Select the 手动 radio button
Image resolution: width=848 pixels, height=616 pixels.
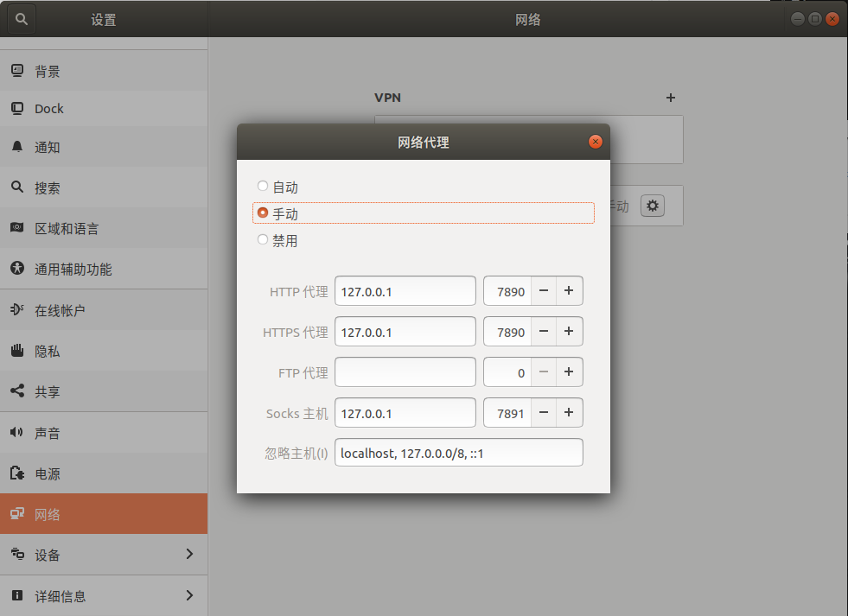[x=263, y=213]
